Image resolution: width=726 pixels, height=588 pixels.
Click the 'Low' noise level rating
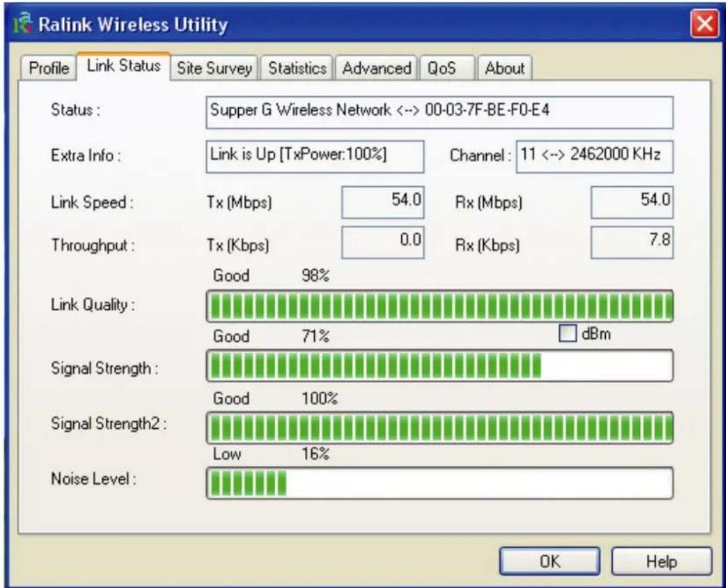click(x=226, y=454)
